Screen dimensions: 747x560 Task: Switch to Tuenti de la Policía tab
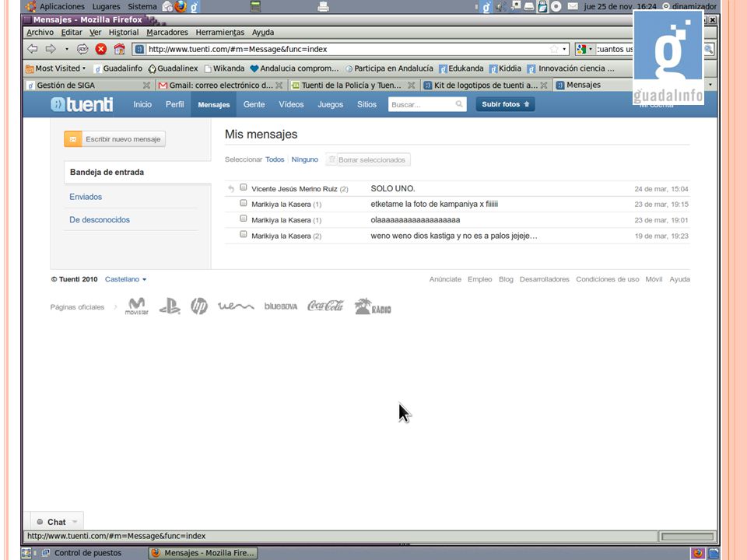(353, 86)
